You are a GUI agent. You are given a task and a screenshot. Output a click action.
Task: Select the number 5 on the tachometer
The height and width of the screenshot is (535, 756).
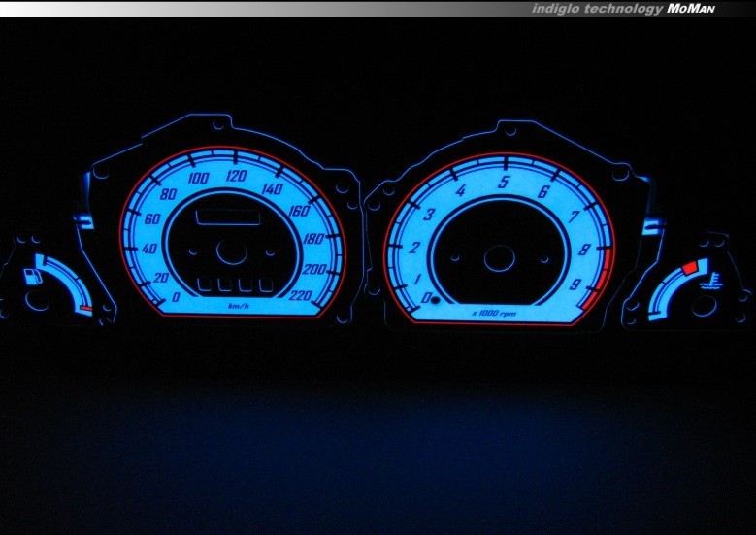pos(504,182)
